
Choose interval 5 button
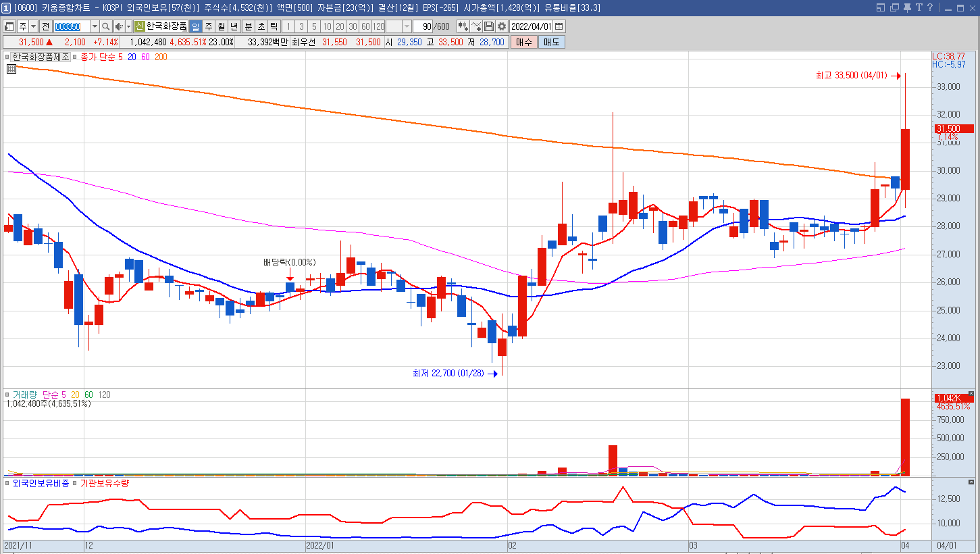coord(314,26)
